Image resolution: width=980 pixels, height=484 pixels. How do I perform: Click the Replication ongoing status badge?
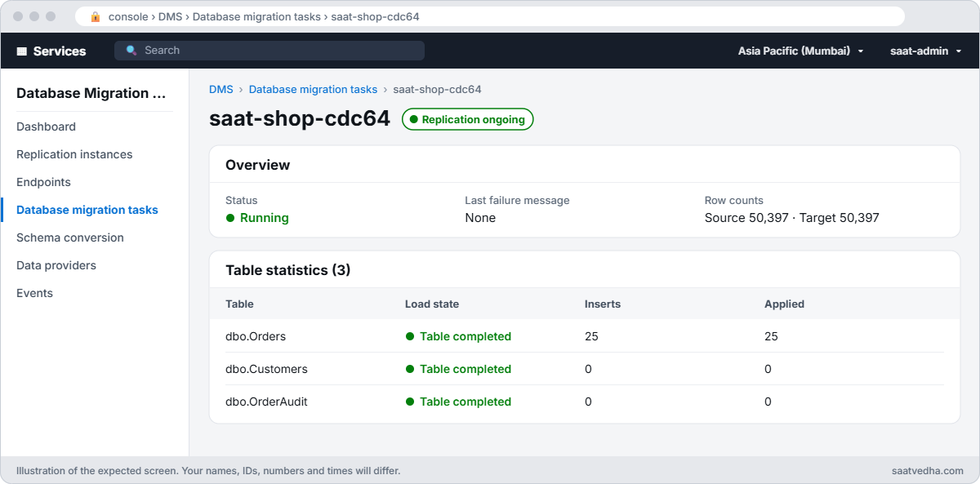(467, 119)
